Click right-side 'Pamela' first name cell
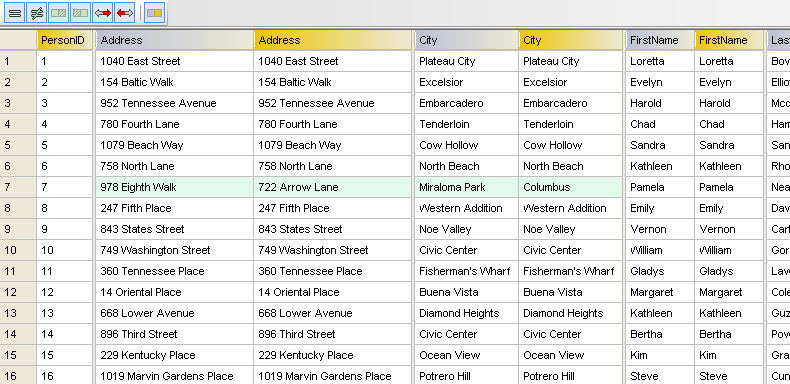This screenshot has height=384, width=790. coord(729,187)
